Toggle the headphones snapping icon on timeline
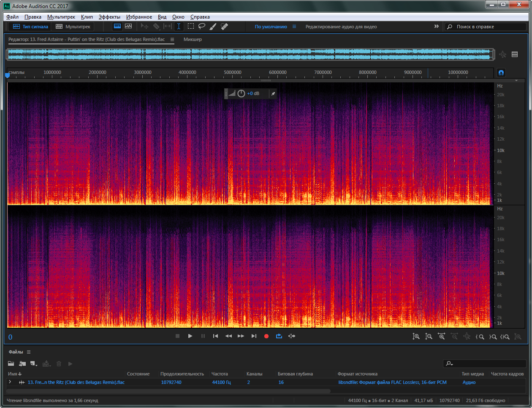 click(x=501, y=73)
